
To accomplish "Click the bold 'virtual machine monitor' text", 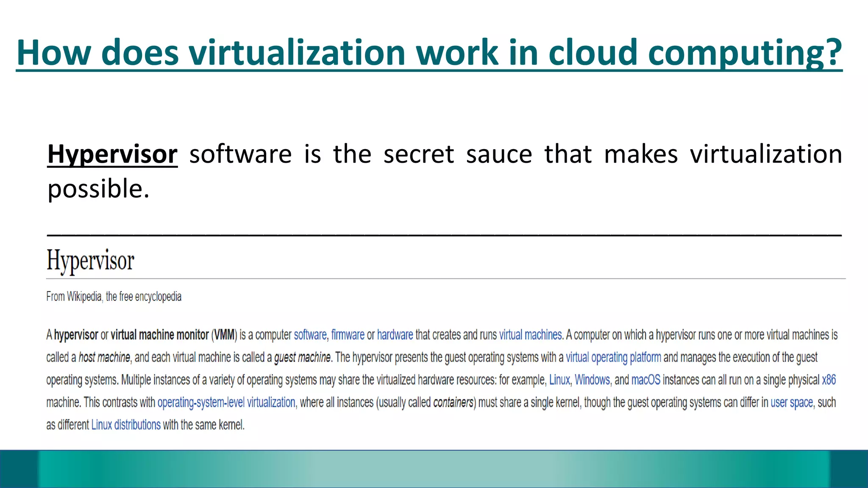I will pyautogui.click(x=160, y=335).
